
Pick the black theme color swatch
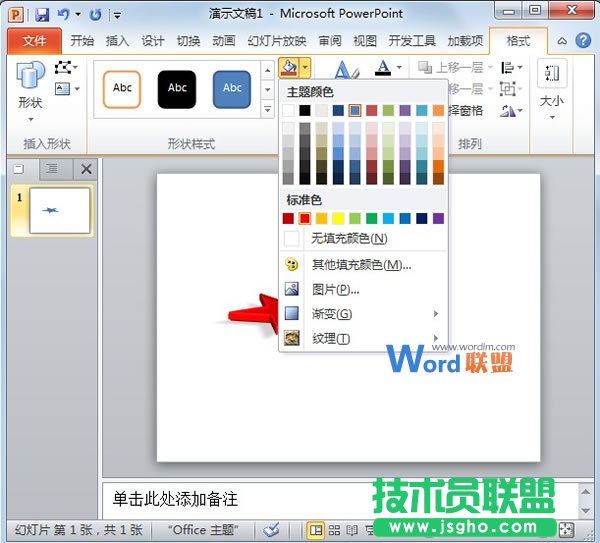tap(305, 111)
